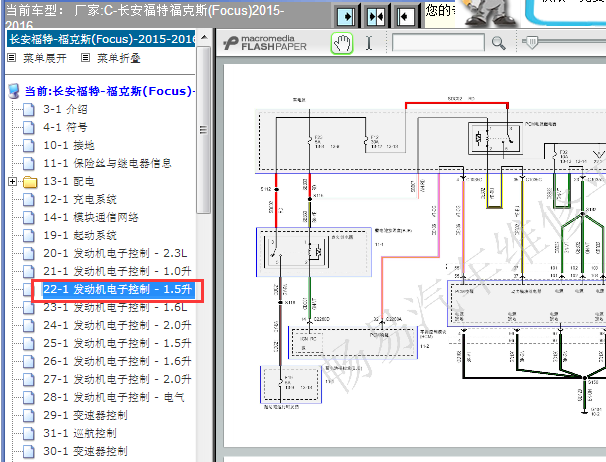Screen dimensions: 606x462
Task: Click 菜单折叠 to collapse the menu
Action: pos(119,58)
